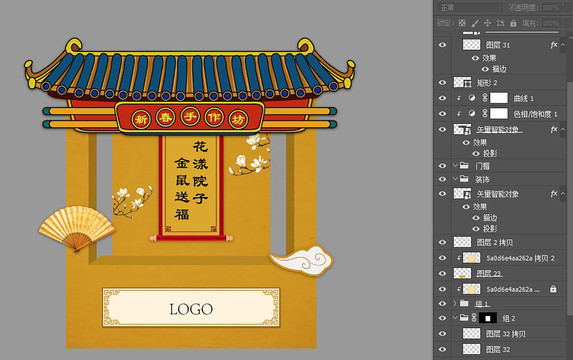Click the folder icon of group 门楣

(464, 166)
